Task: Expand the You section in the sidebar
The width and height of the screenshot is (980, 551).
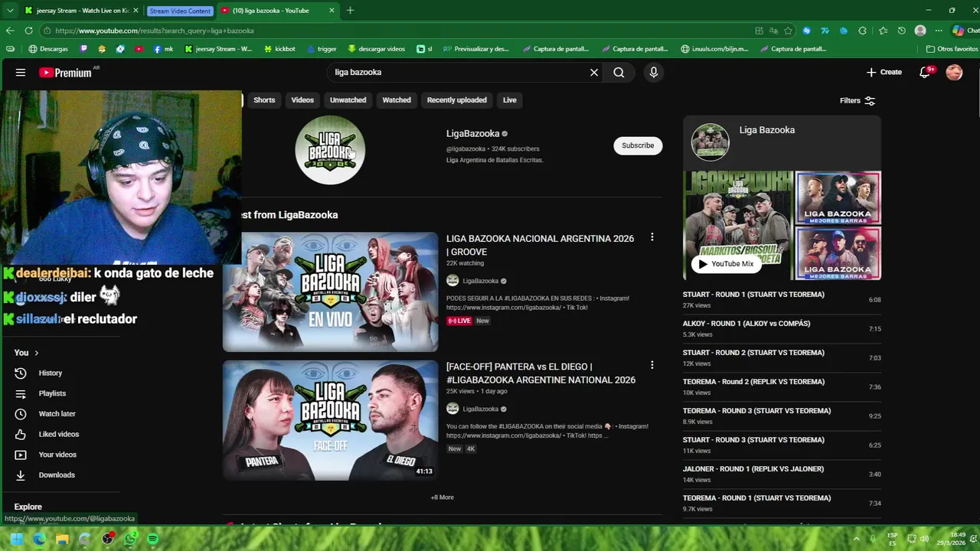Action: 26,353
